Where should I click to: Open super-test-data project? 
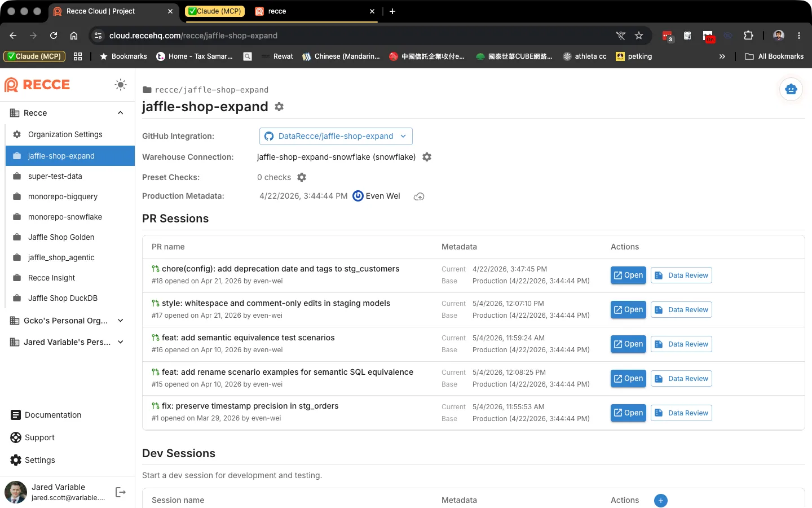(70, 176)
